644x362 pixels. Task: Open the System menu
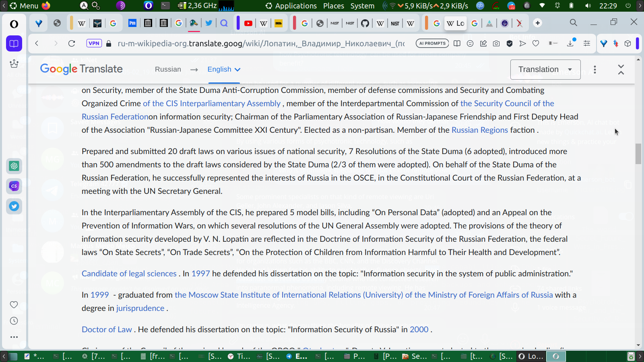362,6
